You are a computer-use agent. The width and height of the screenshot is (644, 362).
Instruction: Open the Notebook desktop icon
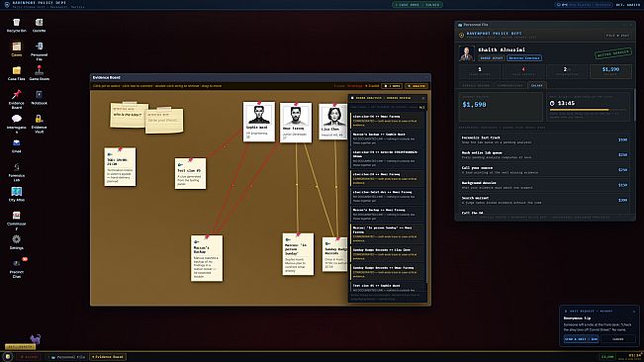coord(39,97)
